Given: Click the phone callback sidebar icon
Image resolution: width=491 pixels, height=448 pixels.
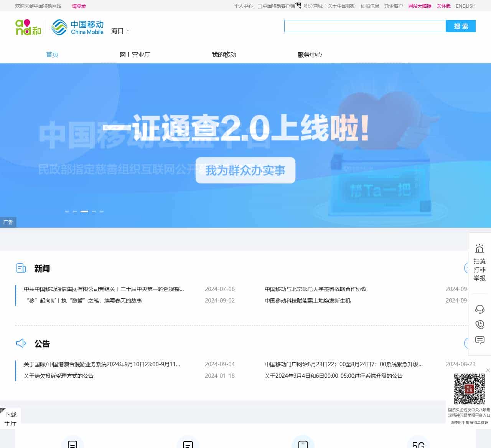Looking at the screenshot, I should tap(479, 324).
